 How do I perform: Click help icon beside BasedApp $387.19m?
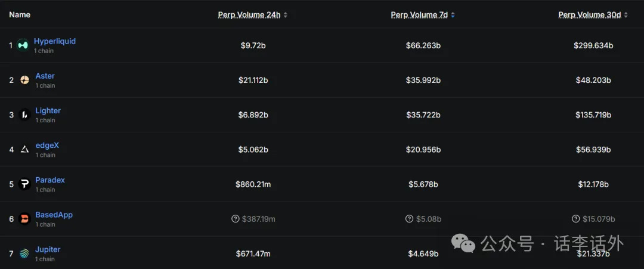(235, 219)
